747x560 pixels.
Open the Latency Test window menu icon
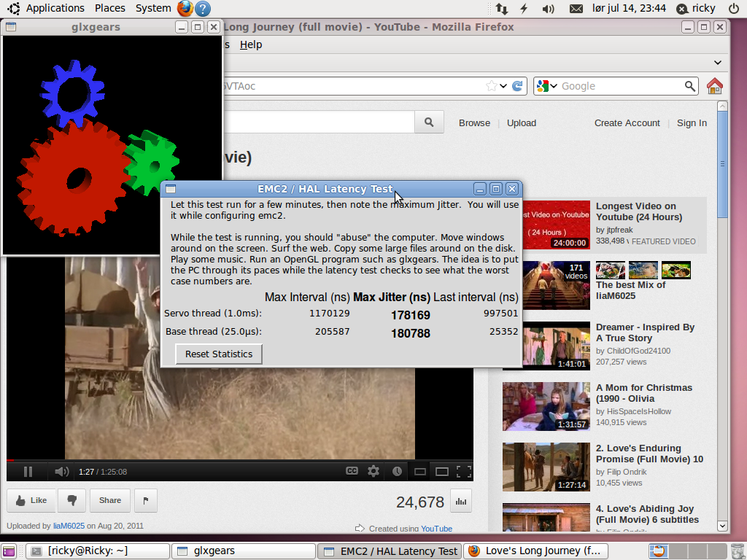[171, 189]
